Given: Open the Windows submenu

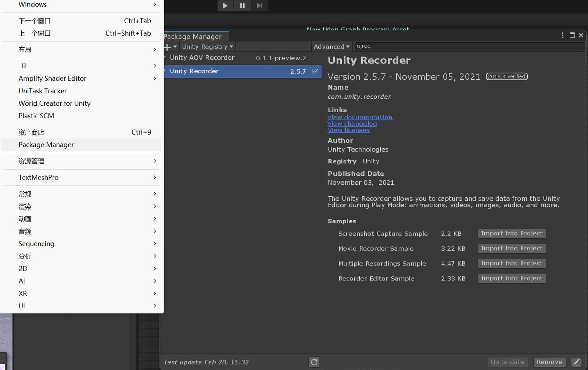Looking at the screenshot, I should (x=82, y=4).
